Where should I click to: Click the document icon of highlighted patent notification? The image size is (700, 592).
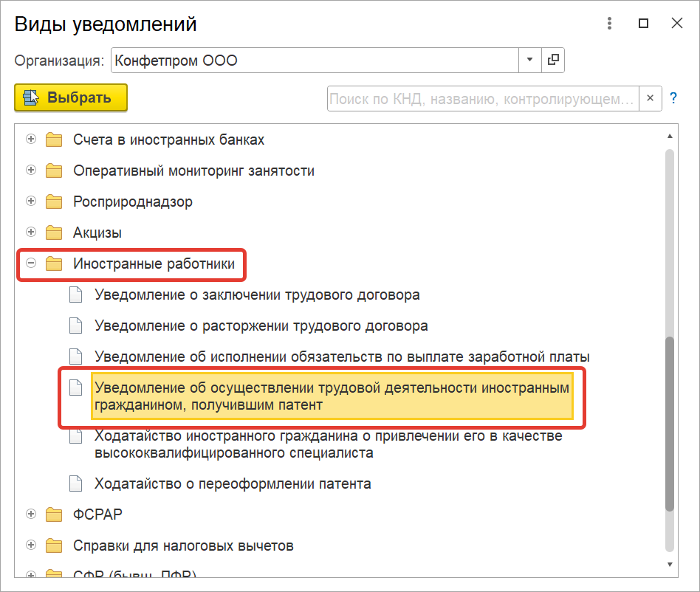[75, 388]
